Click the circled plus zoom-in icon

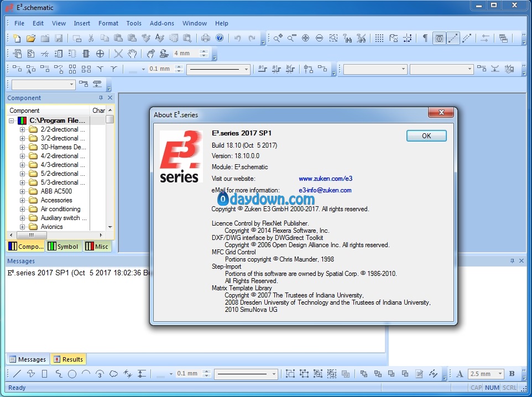305,38
